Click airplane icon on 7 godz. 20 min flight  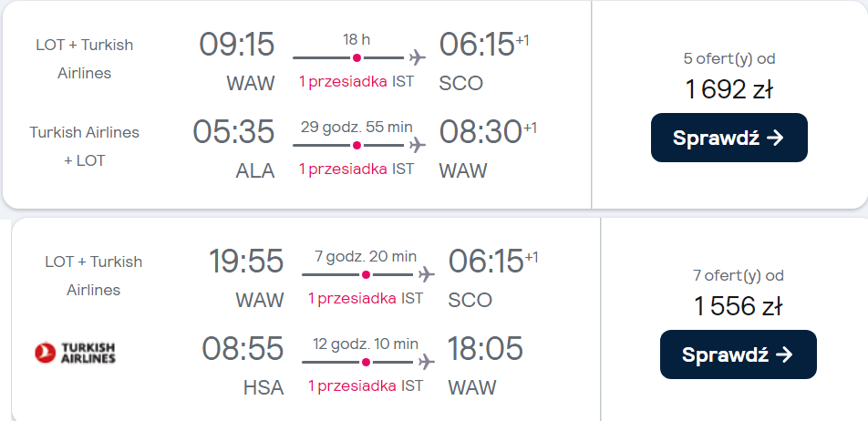point(427,274)
